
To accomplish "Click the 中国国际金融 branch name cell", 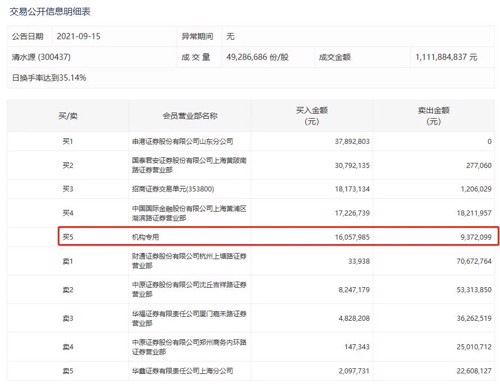I will click(x=189, y=213).
